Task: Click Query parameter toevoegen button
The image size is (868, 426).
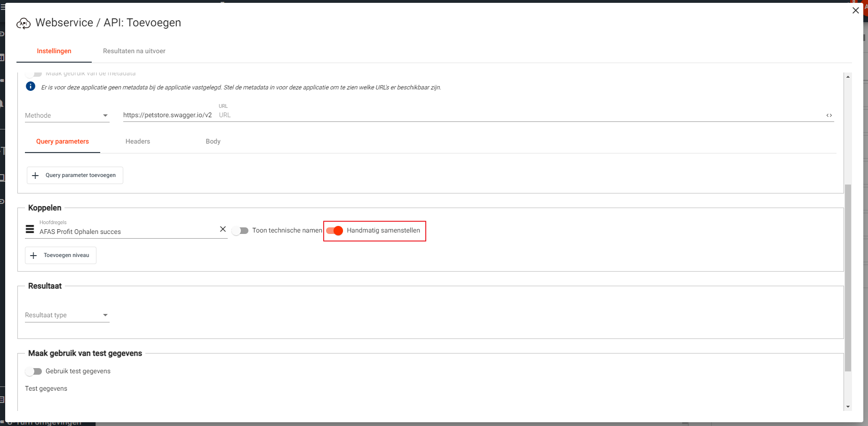Action: coord(75,175)
